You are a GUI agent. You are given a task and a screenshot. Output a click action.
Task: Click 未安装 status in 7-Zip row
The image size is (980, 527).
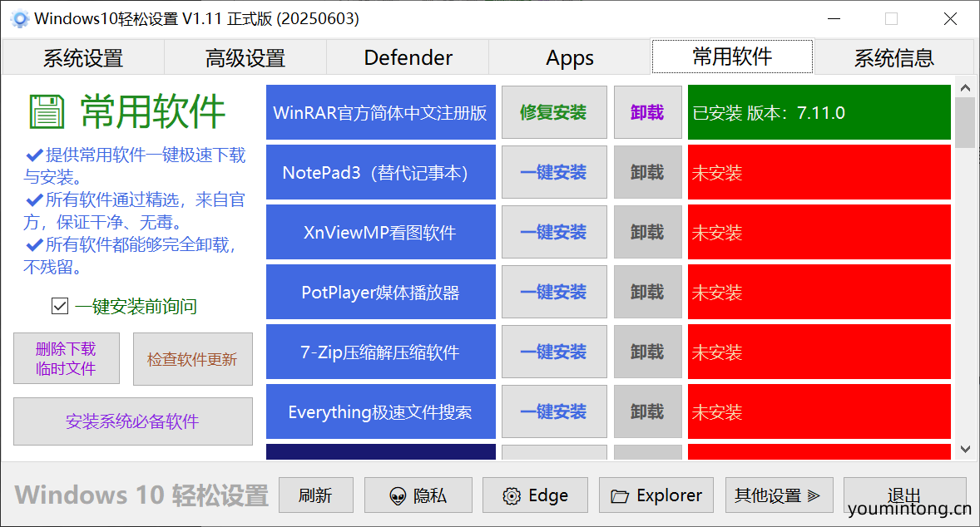[x=819, y=352]
